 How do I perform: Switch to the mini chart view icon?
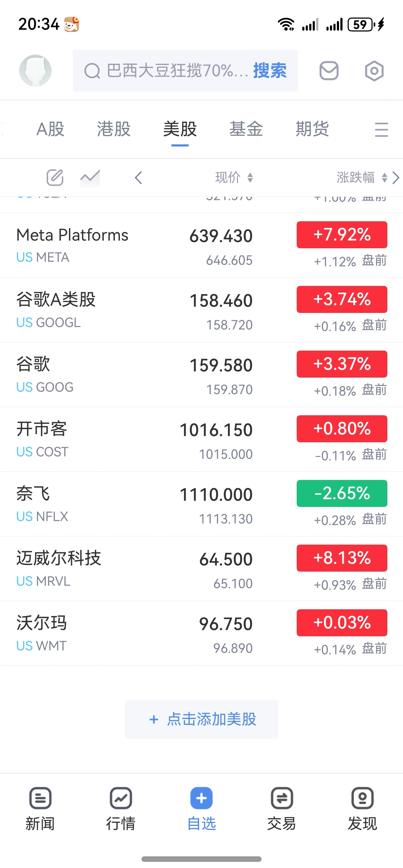click(90, 177)
